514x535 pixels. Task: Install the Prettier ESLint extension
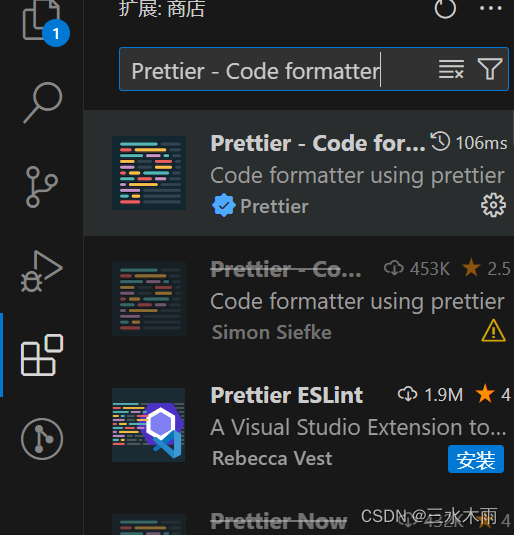[x=476, y=459]
